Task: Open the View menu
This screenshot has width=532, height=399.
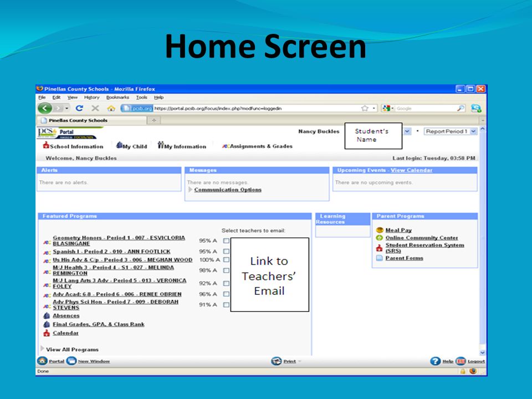Action: click(x=72, y=98)
